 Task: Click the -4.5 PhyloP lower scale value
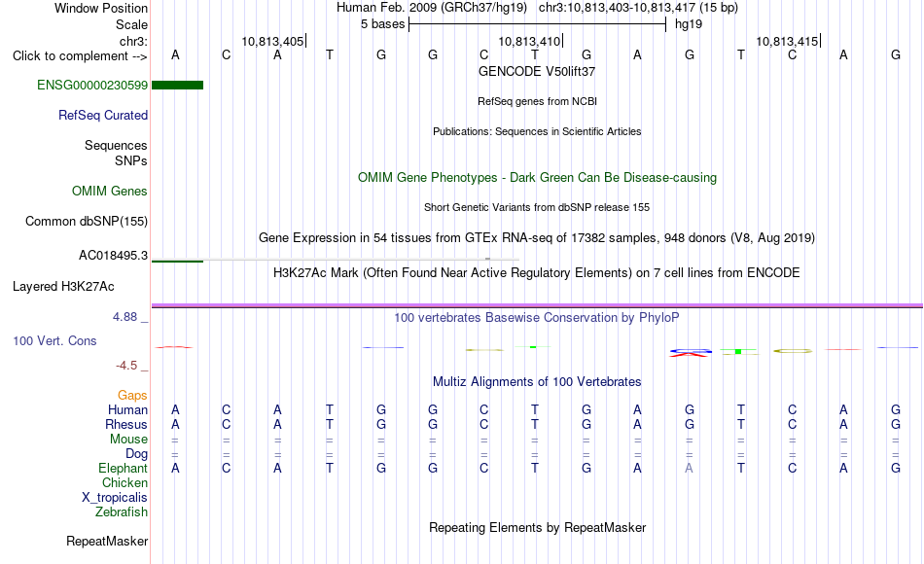[126, 366]
